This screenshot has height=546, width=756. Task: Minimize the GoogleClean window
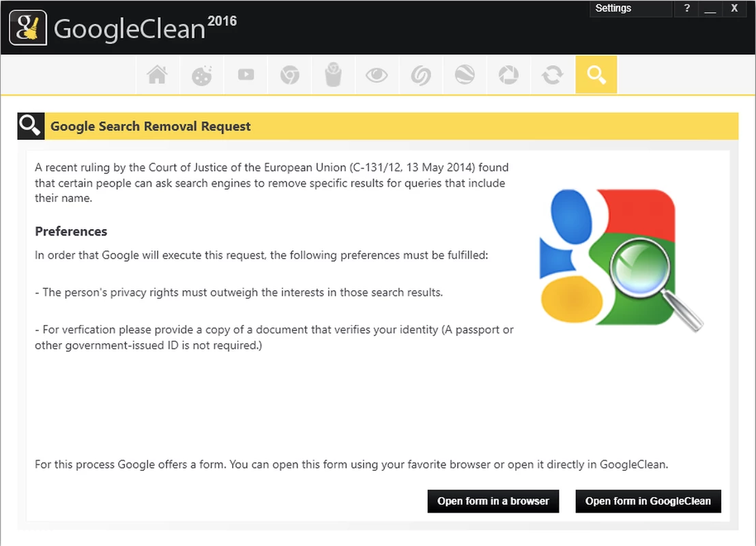(x=710, y=8)
